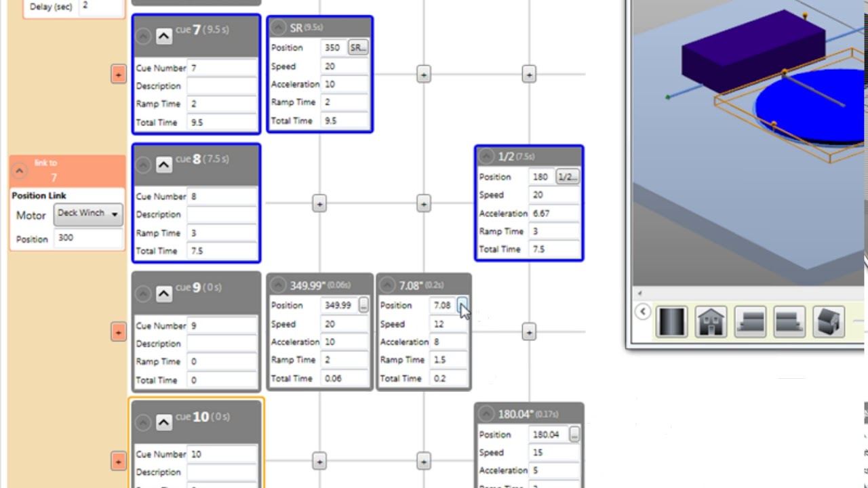This screenshot has width=868, height=488.
Task: Collapse the link to 7 panel
Action: (x=19, y=171)
